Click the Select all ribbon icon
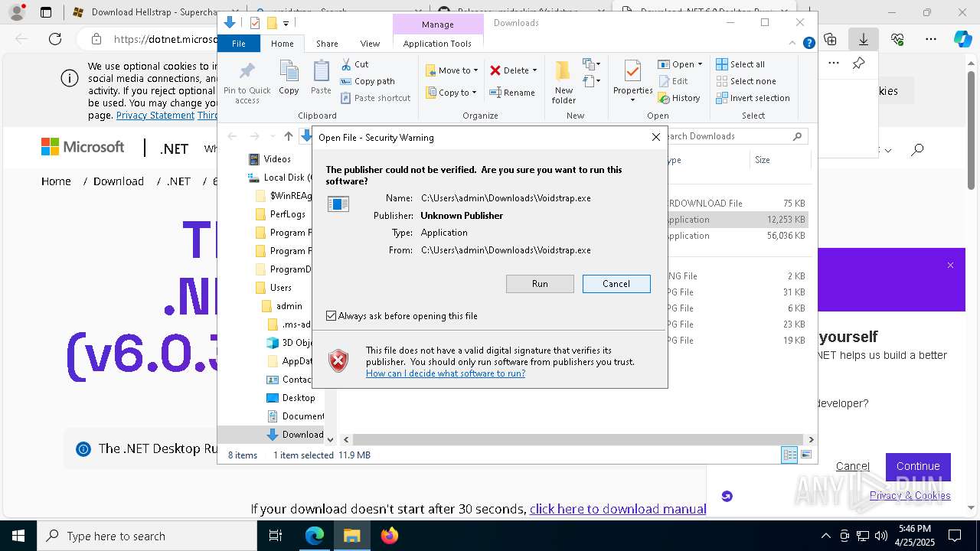Image resolution: width=980 pixels, height=551 pixels. click(721, 64)
